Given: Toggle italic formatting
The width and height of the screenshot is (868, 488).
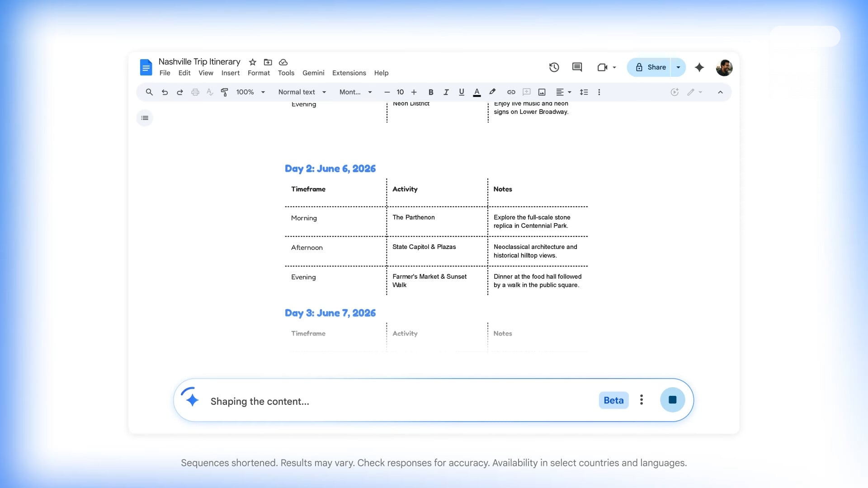Looking at the screenshot, I should [x=446, y=92].
